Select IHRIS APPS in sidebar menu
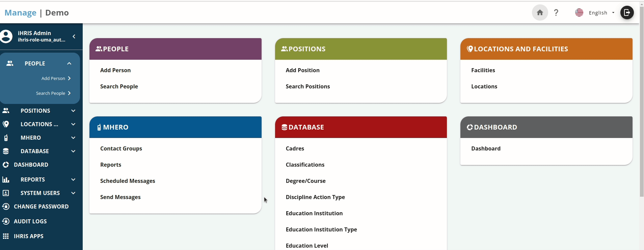Screen dimensions: 644x250 (x=29, y=236)
